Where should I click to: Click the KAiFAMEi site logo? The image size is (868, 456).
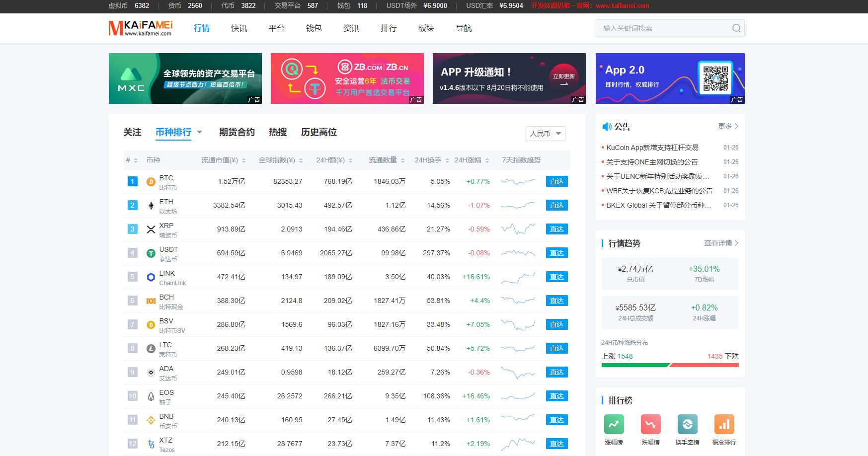(141, 28)
